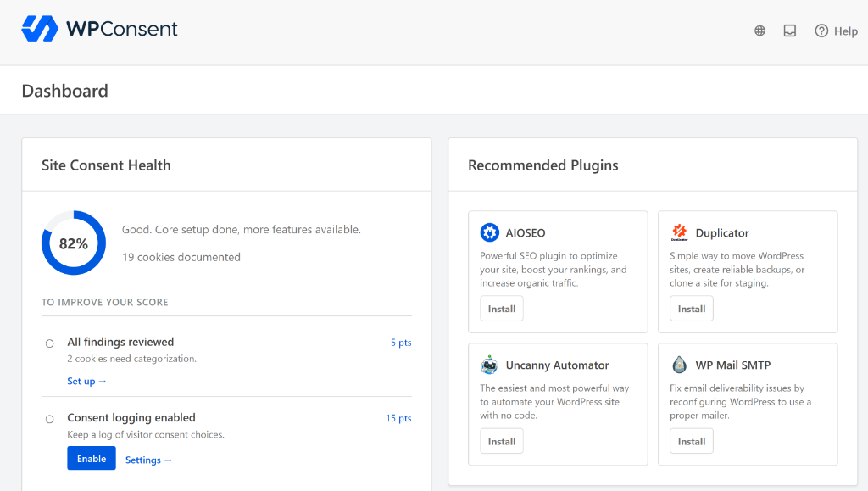
Task: Open the globe language icon
Action: tap(760, 31)
